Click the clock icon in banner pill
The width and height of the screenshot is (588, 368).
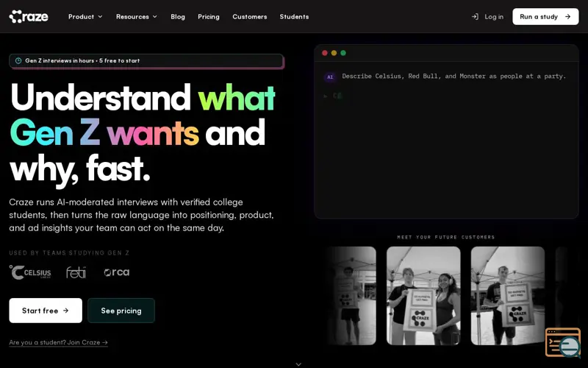pos(18,60)
